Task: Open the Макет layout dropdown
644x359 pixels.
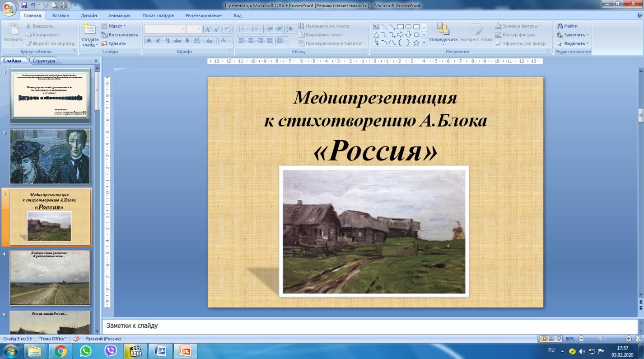Action: [x=113, y=26]
